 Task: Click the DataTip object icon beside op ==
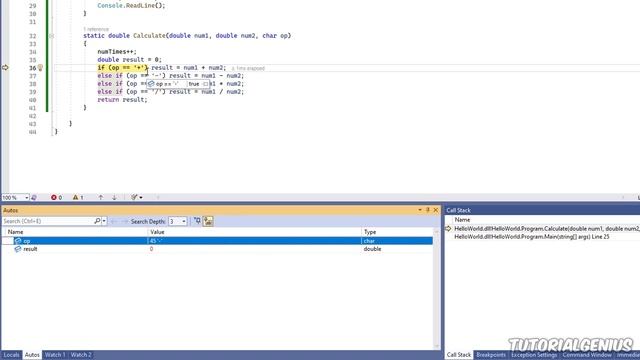(151, 84)
